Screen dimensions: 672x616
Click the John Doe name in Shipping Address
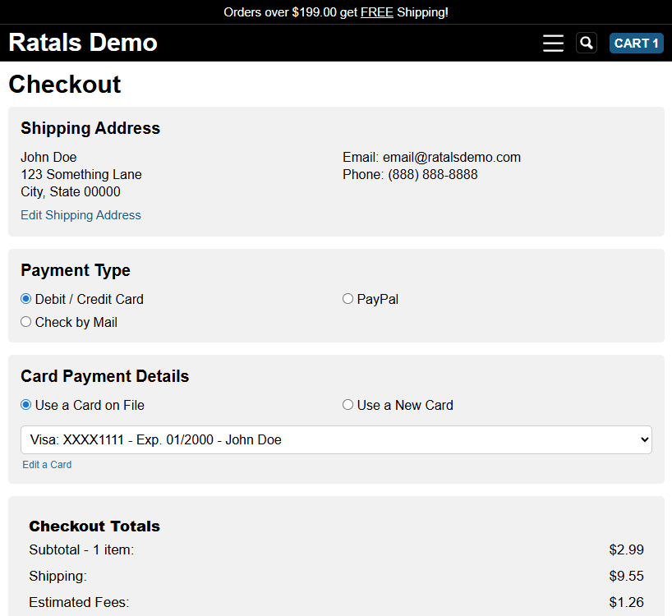[x=48, y=157]
